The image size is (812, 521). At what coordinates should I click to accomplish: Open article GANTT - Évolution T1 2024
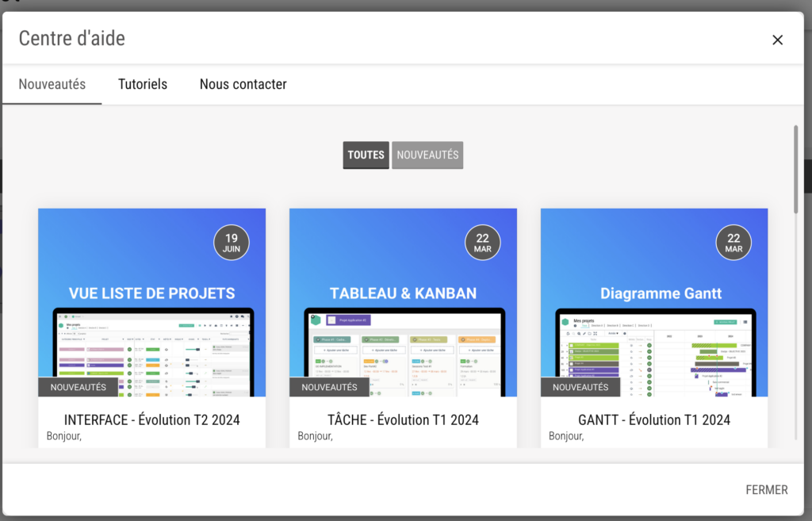[654, 419]
